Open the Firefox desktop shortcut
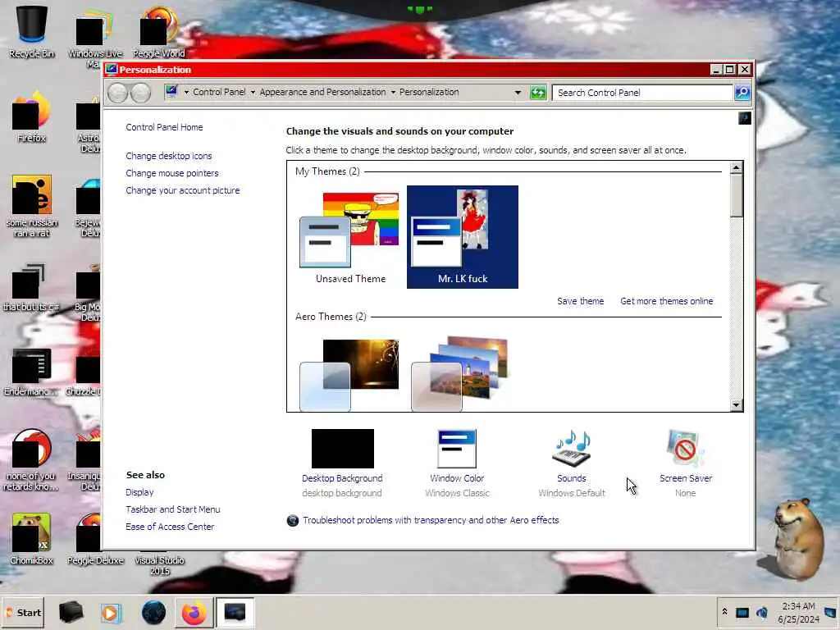This screenshot has width=840, height=630. click(x=31, y=116)
